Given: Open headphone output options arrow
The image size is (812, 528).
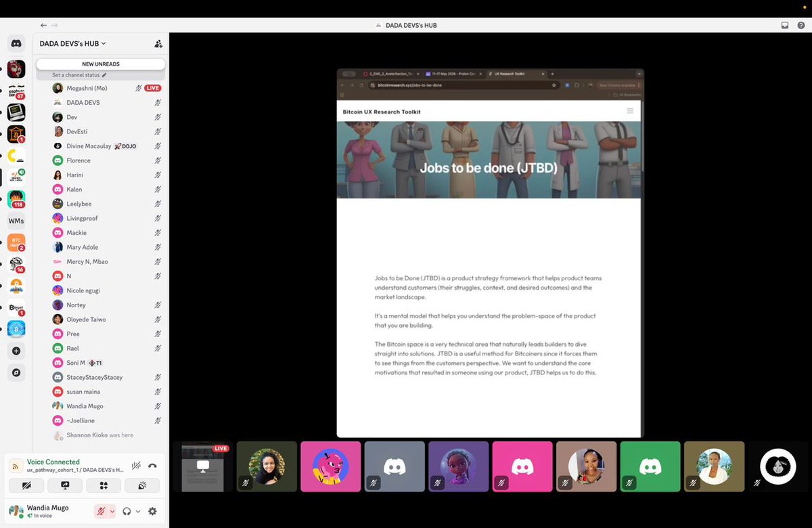Looking at the screenshot, I should [x=138, y=511].
